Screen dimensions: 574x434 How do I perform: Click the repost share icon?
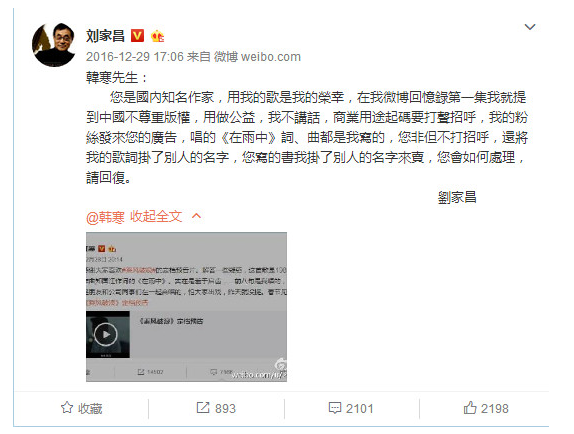coord(203,408)
